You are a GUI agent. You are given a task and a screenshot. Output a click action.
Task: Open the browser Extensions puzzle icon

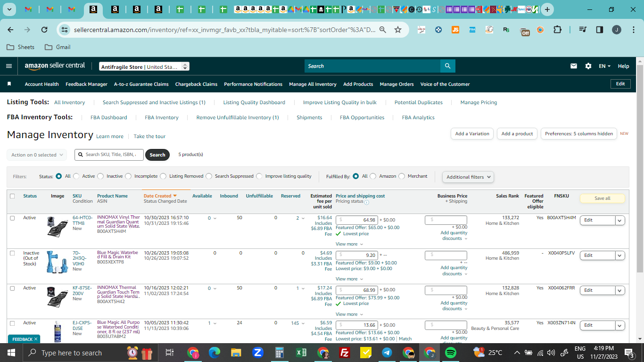click(557, 30)
